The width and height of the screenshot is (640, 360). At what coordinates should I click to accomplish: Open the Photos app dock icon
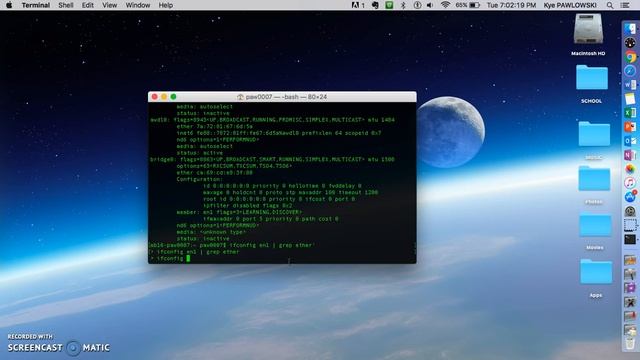(630, 169)
